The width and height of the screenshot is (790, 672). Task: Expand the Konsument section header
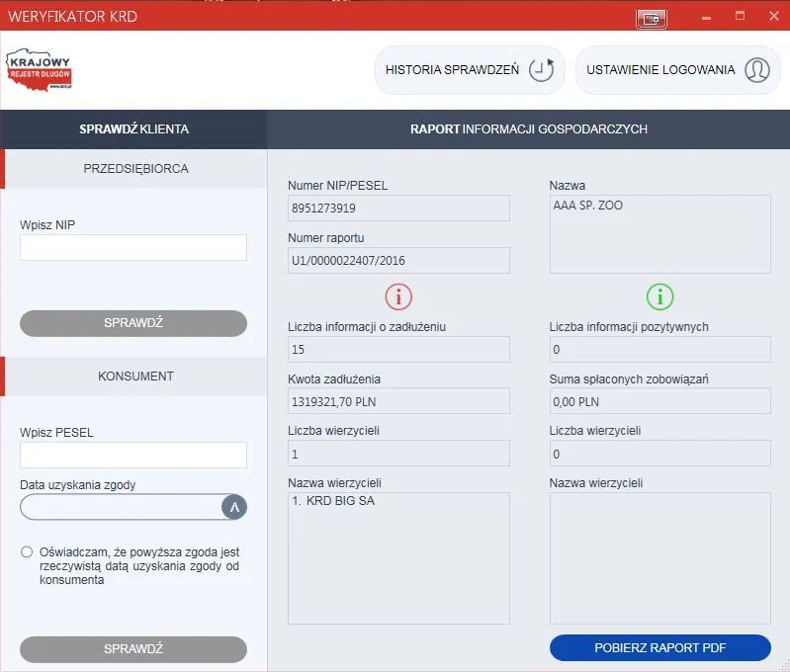tap(135, 376)
